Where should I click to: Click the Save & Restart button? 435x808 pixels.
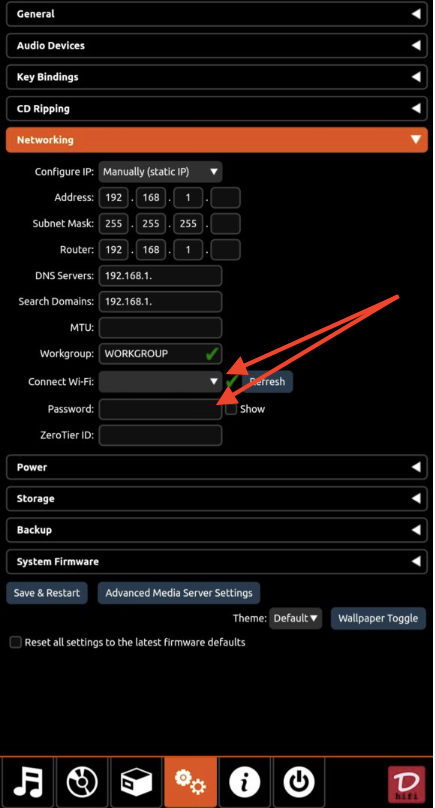pos(47,593)
